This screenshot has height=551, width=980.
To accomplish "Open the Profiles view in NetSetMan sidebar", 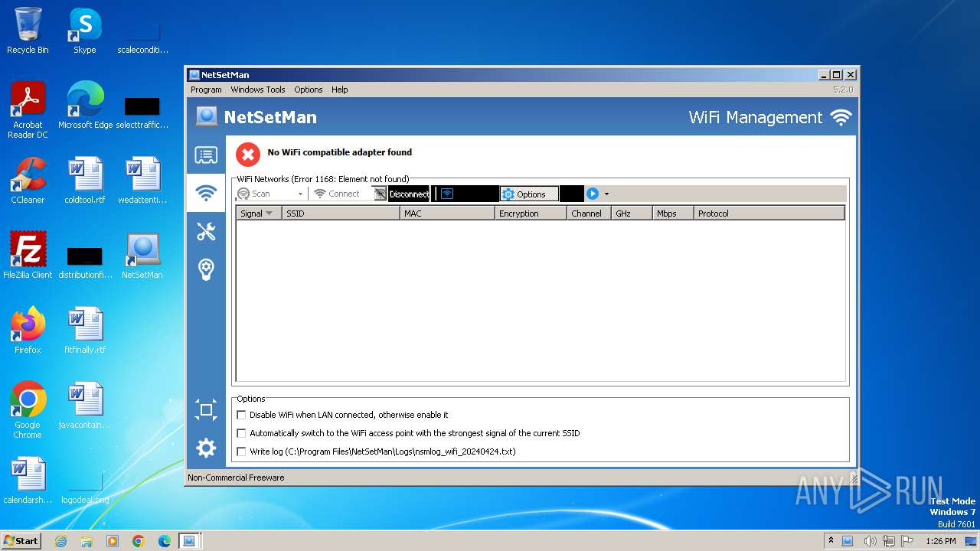I will tap(206, 156).
